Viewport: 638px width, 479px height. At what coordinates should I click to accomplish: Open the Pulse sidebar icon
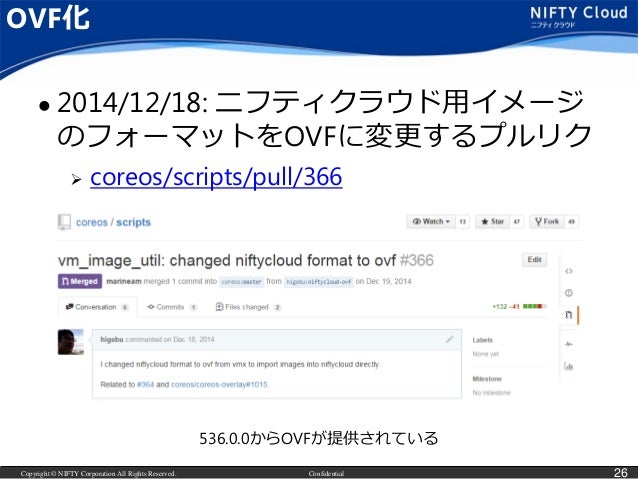click(569, 344)
